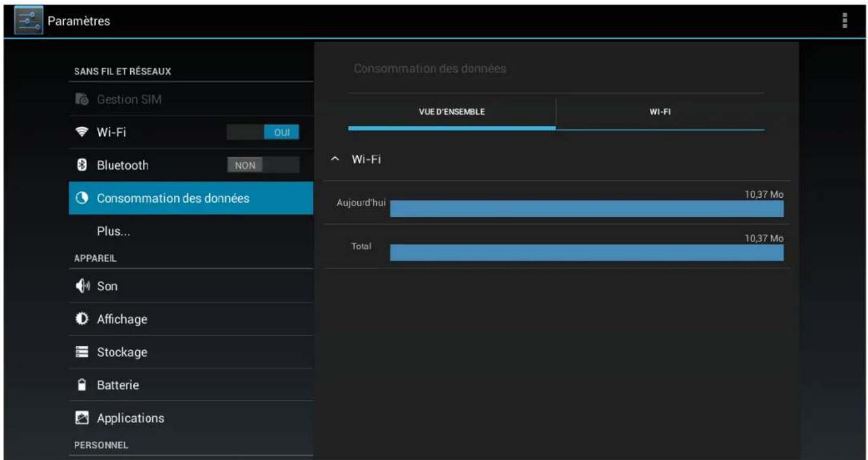This screenshot has height=460, width=868.
Task: Click the Aujourd'hui usage bar
Action: coord(587,208)
